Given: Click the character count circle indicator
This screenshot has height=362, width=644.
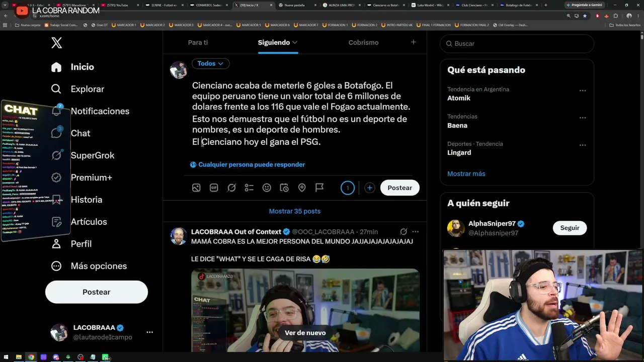Looking at the screenshot, I should tap(348, 188).
